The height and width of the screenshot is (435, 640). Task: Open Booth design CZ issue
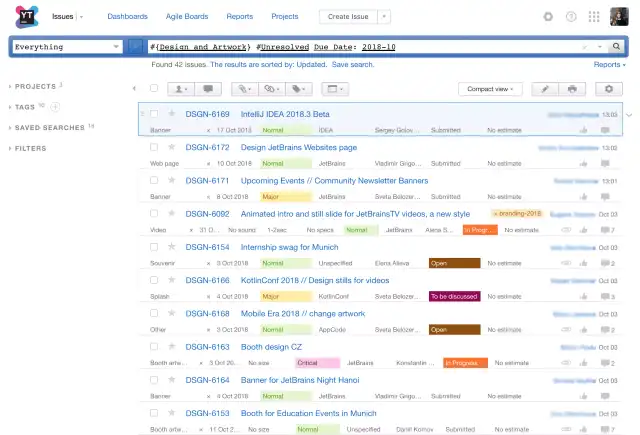tap(271, 347)
